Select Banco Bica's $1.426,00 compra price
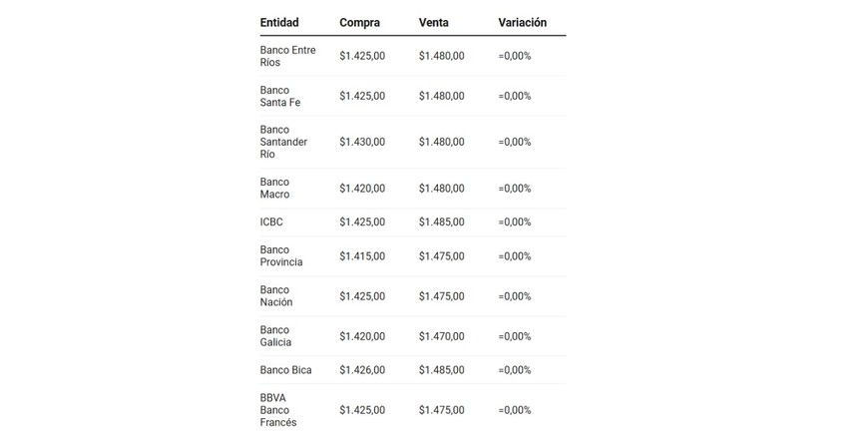Screen dimensions: 868x437 point(362,370)
